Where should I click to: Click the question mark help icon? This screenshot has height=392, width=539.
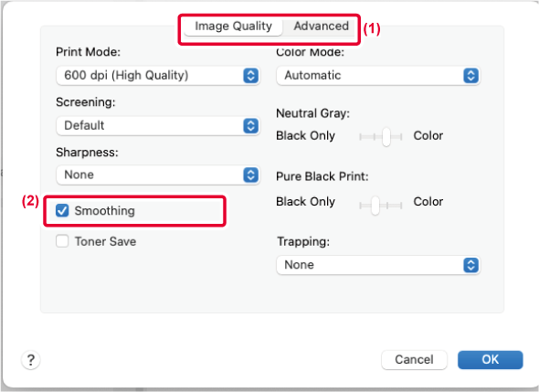(31, 360)
